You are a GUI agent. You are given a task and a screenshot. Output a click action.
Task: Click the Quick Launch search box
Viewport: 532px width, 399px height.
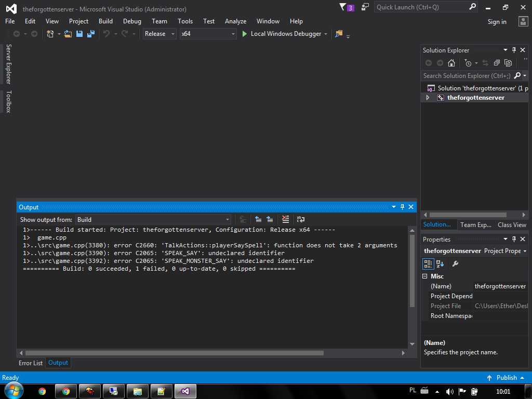pyautogui.click(x=426, y=7)
